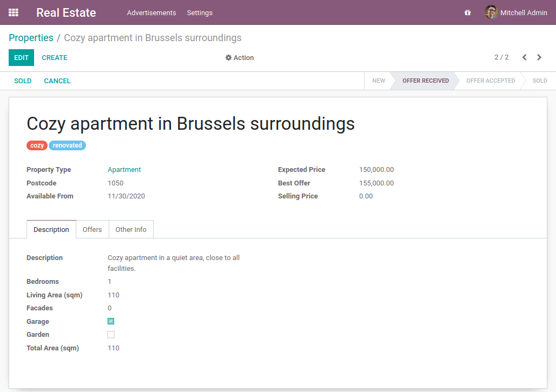Switch to the Other Info tab
The height and width of the screenshot is (392, 556).
131,229
